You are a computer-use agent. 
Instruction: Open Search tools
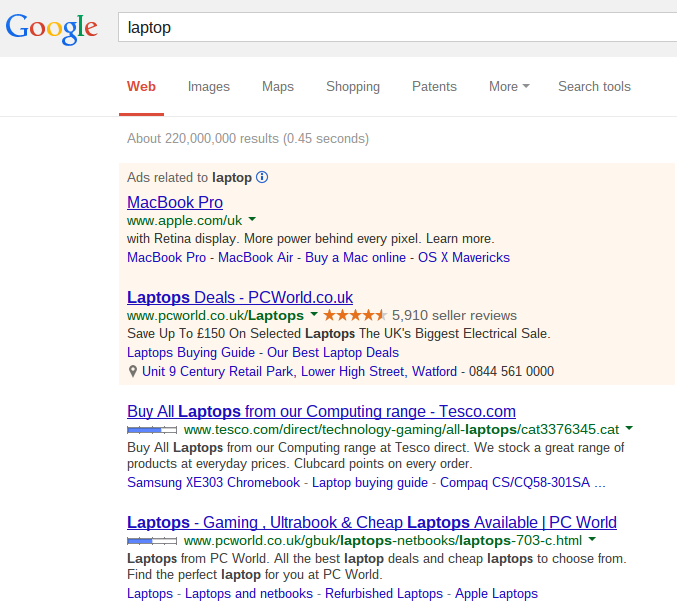coord(594,86)
